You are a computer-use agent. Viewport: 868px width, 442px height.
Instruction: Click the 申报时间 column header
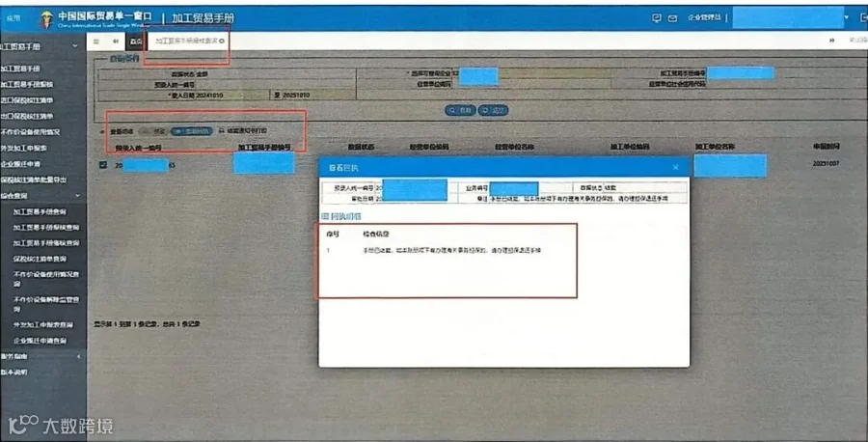[827, 147]
